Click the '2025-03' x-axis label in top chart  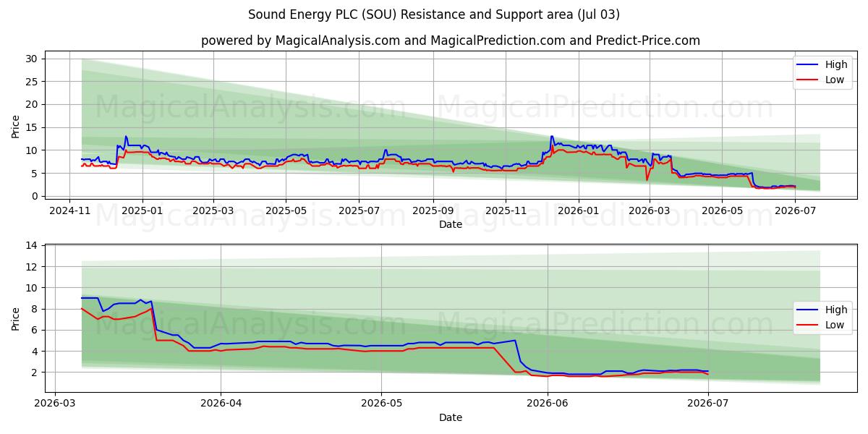coord(213,210)
